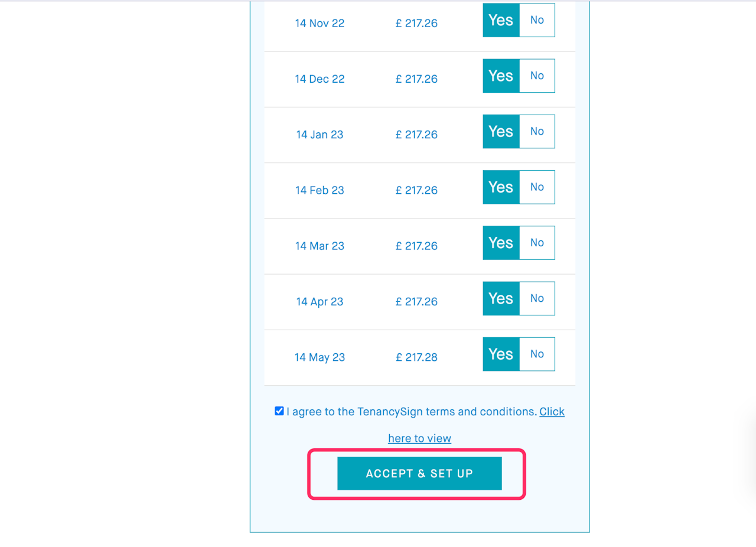This screenshot has width=756, height=547.
Task: Click the 14 May 23 date text
Action: pyautogui.click(x=320, y=357)
